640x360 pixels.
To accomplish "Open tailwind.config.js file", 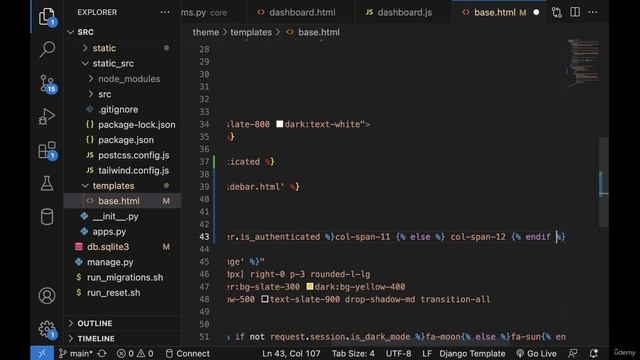I will pyautogui.click(x=122, y=170).
